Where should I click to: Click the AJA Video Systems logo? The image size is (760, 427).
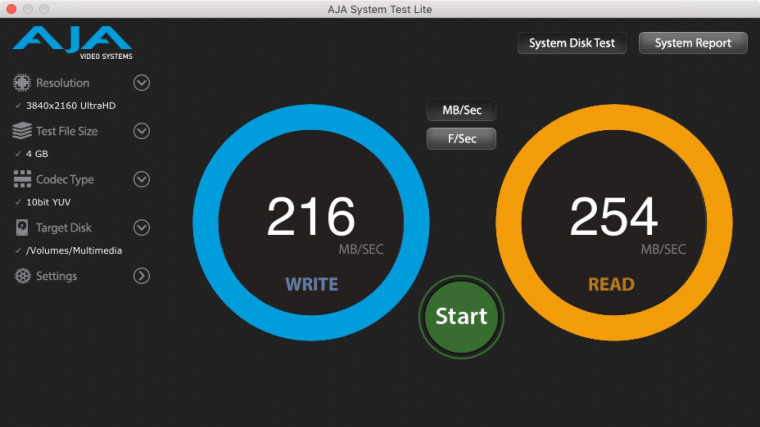pyautogui.click(x=73, y=43)
